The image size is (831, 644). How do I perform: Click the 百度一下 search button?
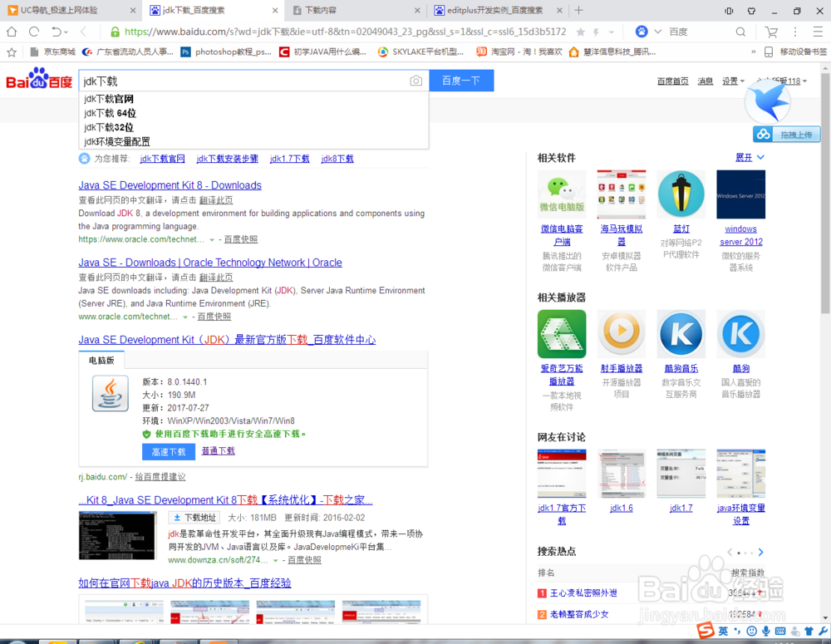(x=461, y=81)
